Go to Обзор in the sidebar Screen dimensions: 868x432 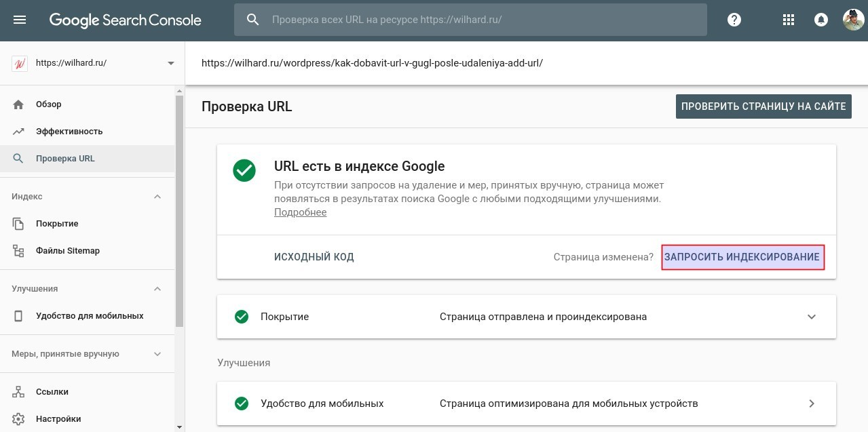48,104
